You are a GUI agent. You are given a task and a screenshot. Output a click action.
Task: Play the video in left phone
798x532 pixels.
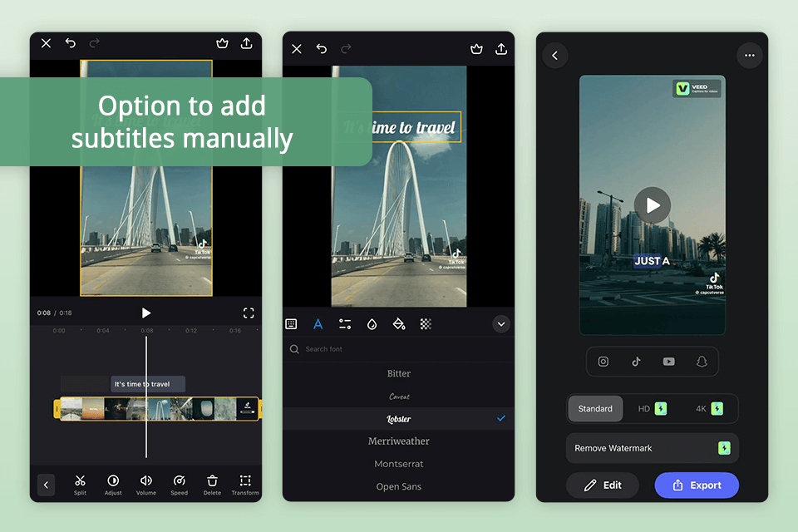coord(146,313)
